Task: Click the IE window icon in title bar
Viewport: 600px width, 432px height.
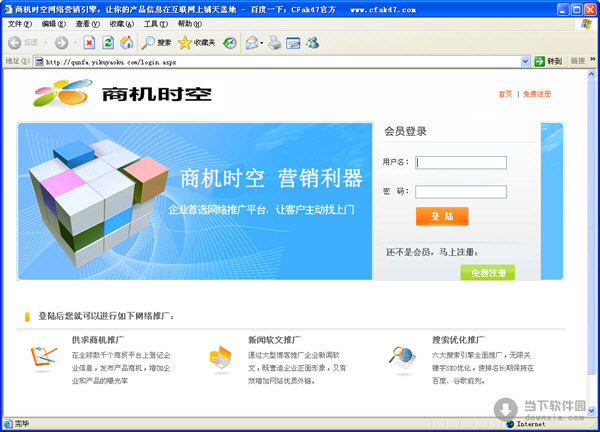Action: pyautogui.click(x=8, y=9)
